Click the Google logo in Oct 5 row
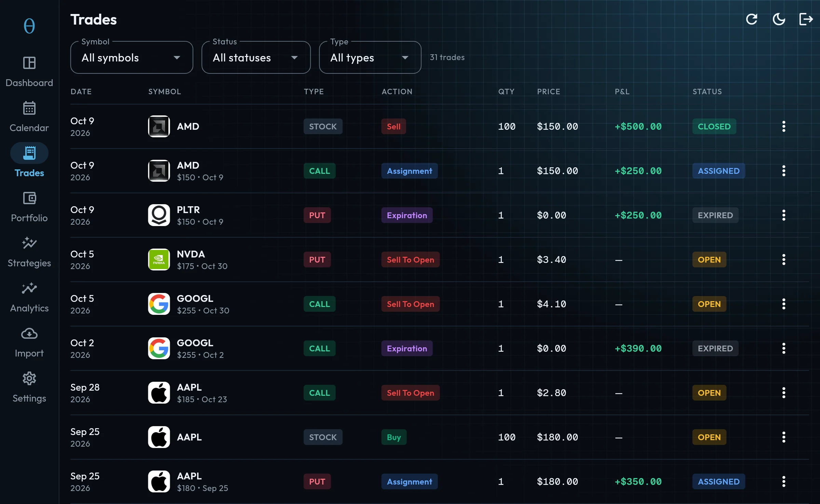820x504 pixels. pos(159,304)
